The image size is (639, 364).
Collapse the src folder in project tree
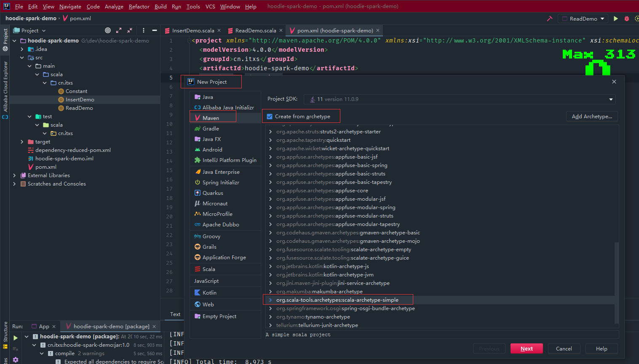22,58
